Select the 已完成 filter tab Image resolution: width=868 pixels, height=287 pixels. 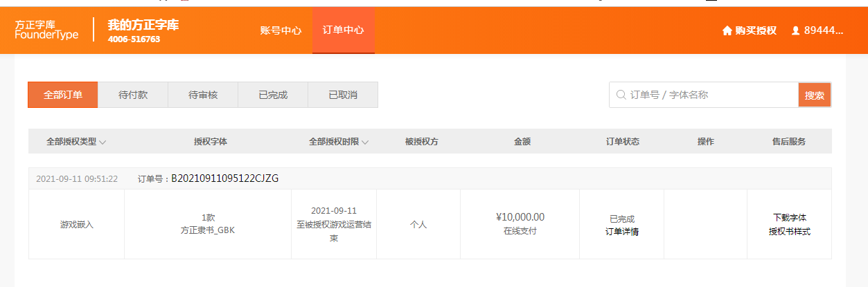click(273, 95)
